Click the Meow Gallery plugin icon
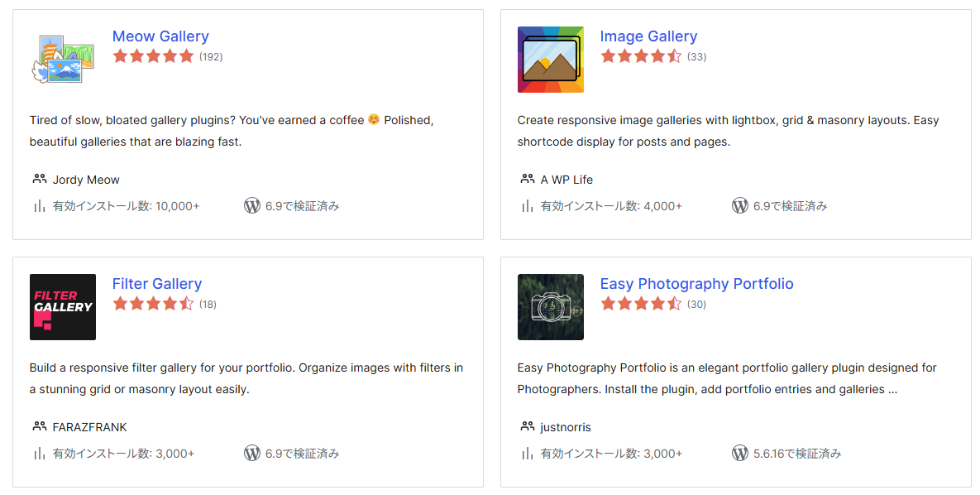The height and width of the screenshot is (495, 980). 62,60
